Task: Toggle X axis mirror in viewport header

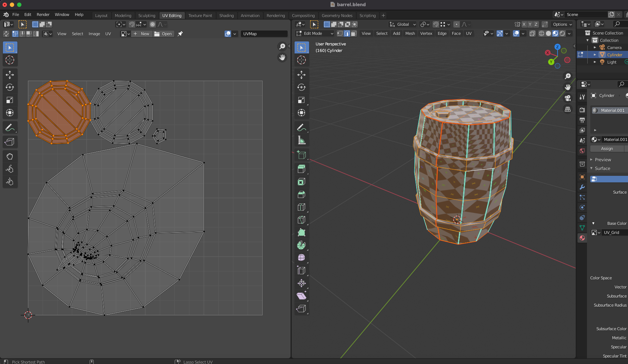Action: click(524, 24)
